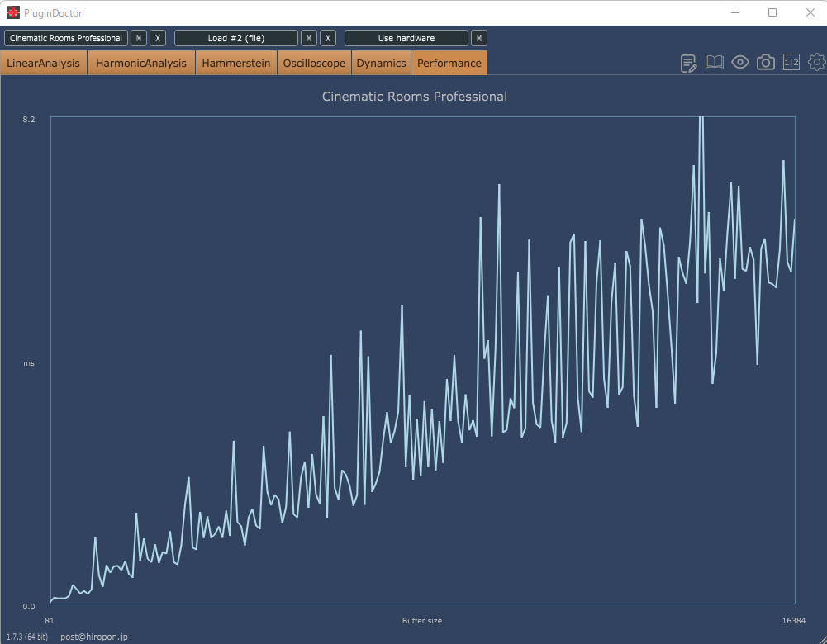This screenshot has width=827, height=644.
Task: Open the notes editor icon
Action: [x=688, y=64]
